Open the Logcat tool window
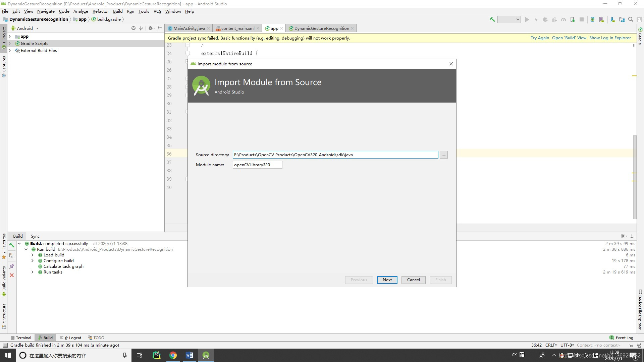 tap(70, 338)
